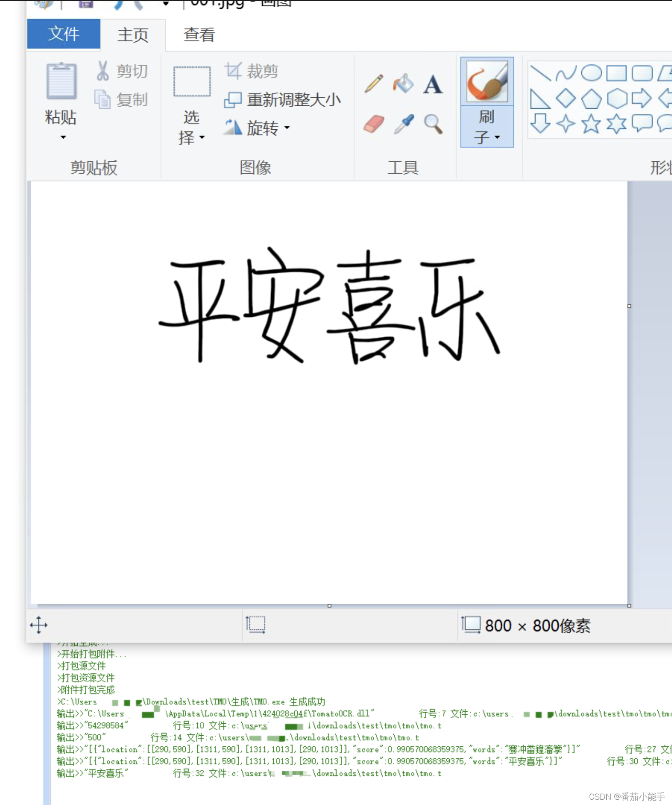672x805 pixels.
Task: Select the Eraser tool
Action: [x=374, y=124]
